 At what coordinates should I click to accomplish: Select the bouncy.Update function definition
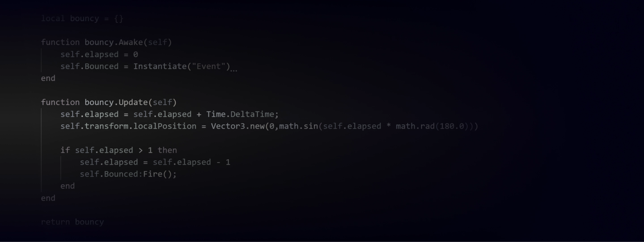(109, 102)
